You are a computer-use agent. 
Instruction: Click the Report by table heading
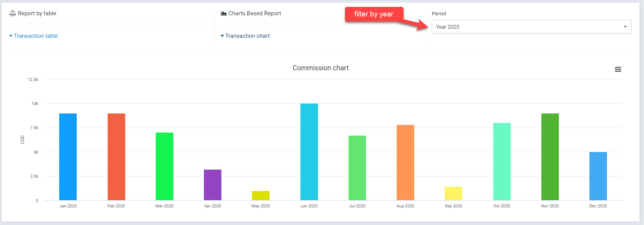click(37, 13)
